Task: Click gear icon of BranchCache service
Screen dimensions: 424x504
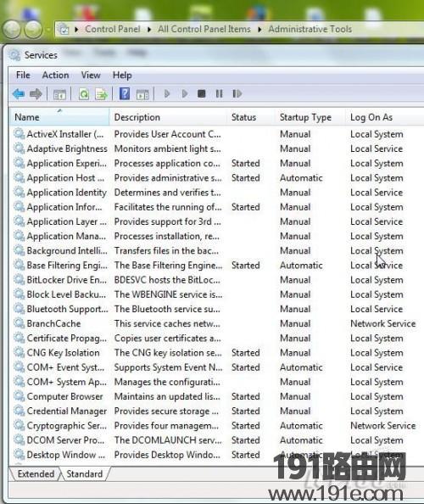Action: click(19, 323)
